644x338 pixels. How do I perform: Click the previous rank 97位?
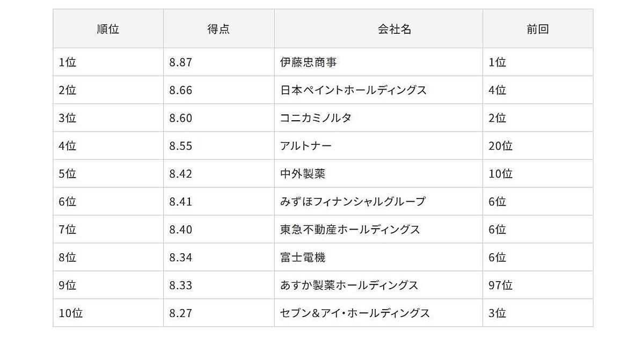point(500,285)
